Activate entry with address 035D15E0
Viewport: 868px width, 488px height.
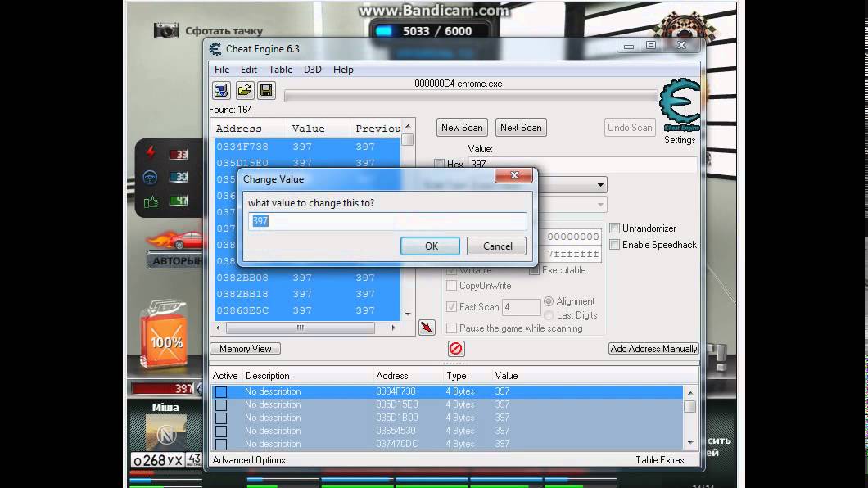[221, 405]
